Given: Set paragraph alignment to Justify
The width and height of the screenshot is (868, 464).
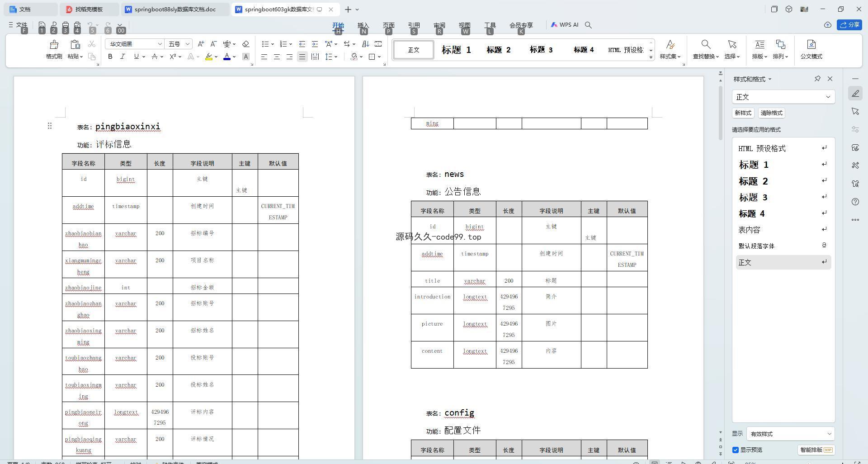Looking at the screenshot, I should pos(302,57).
